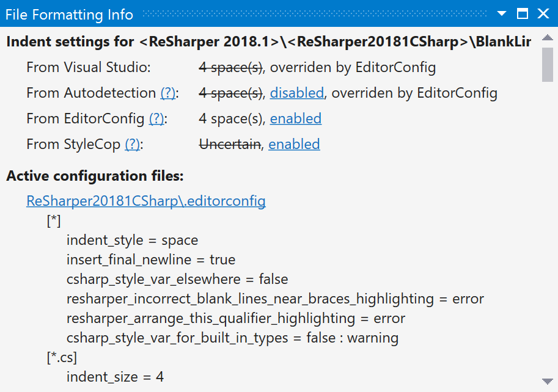The image size is (558, 392).
Task: Click 'From Visual Studio:' label
Action: click(x=89, y=67)
